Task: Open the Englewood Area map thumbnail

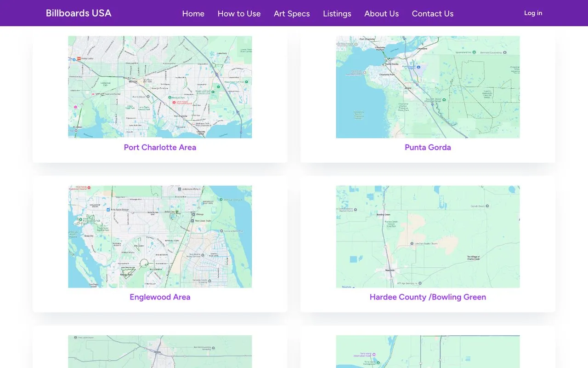Action: 160,236
